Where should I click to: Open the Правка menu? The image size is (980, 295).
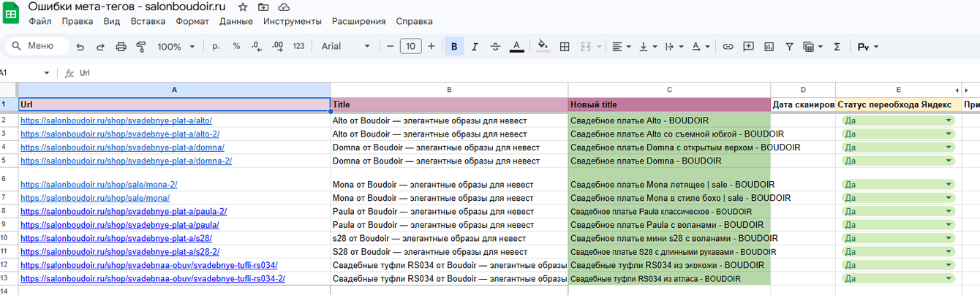[x=78, y=21]
